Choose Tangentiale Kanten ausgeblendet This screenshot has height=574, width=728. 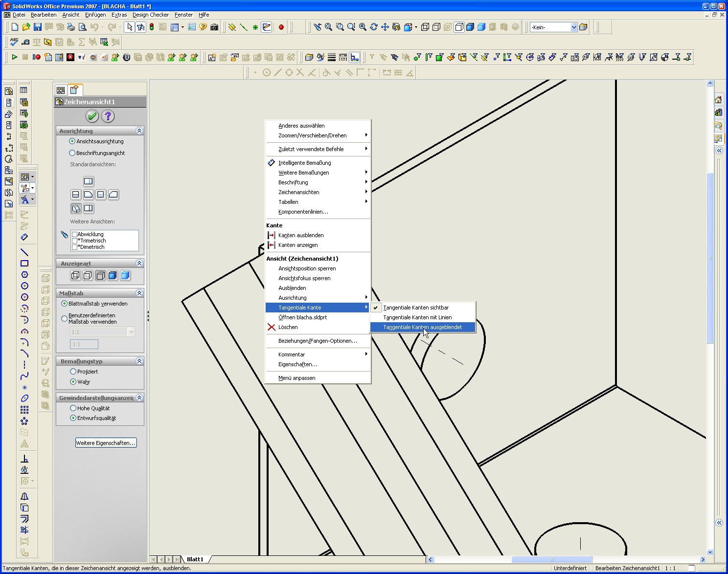(422, 327)
